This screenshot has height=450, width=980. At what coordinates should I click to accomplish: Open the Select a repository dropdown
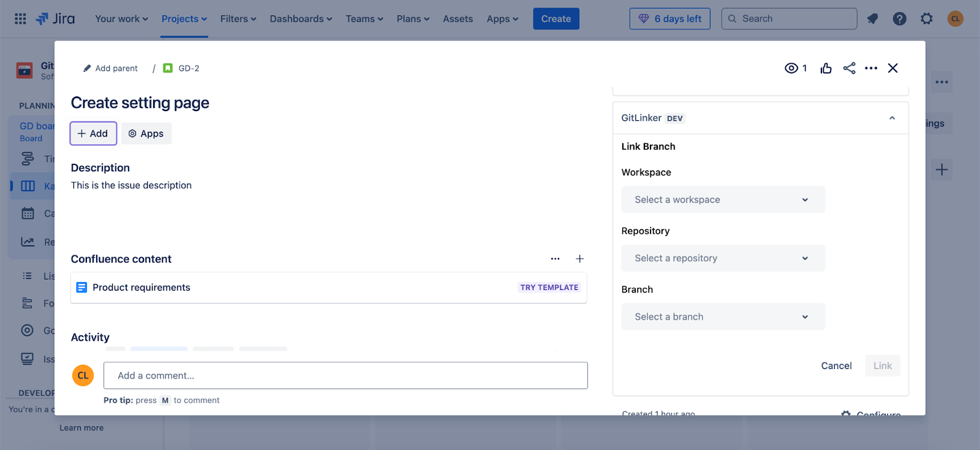(x=723, y=258)
